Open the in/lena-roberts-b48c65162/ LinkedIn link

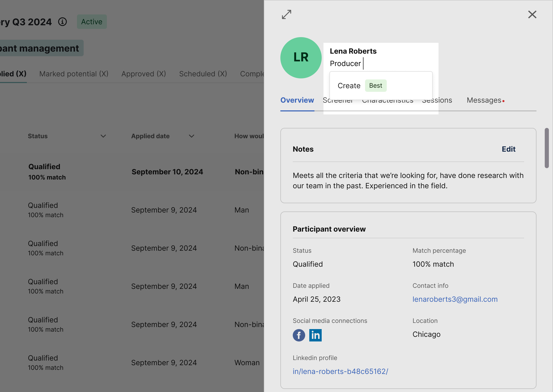pyautogui.click(x=341, y=371)
